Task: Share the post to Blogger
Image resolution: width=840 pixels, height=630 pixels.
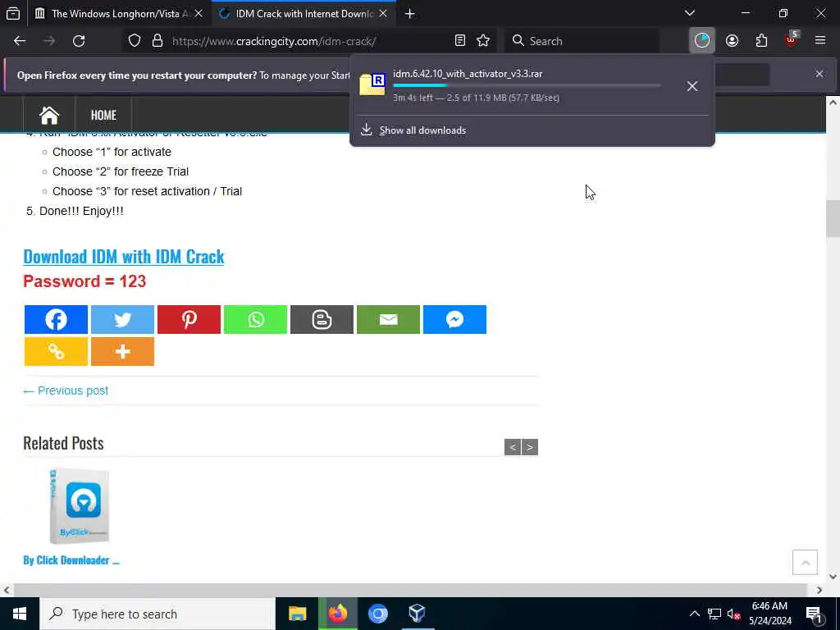Action: pos(322,320)
